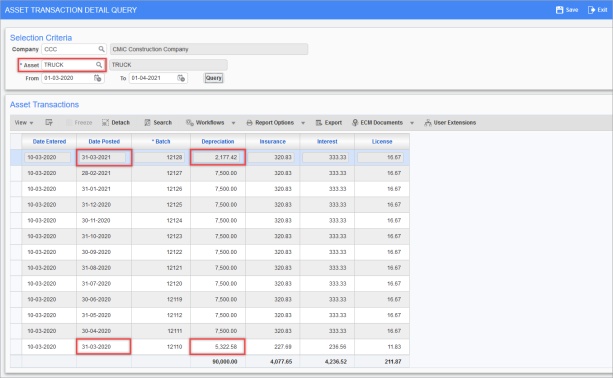Select License cell 11.83

click(382, 347)
